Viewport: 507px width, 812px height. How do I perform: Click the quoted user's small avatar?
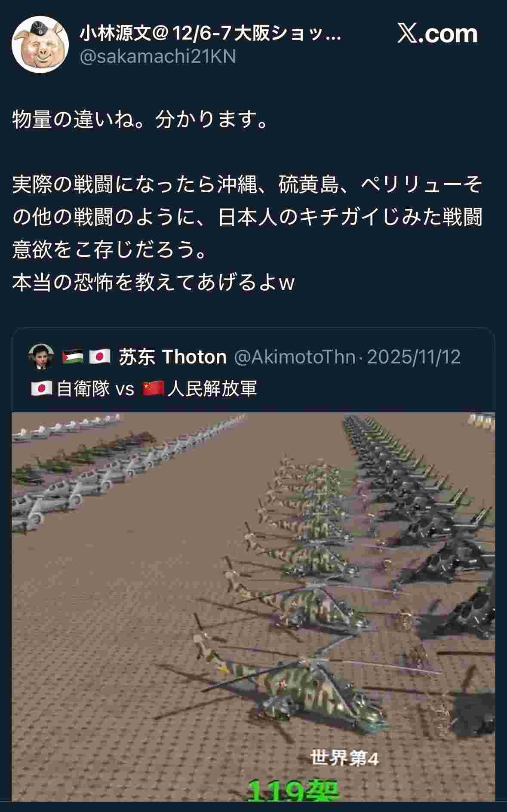41,357
